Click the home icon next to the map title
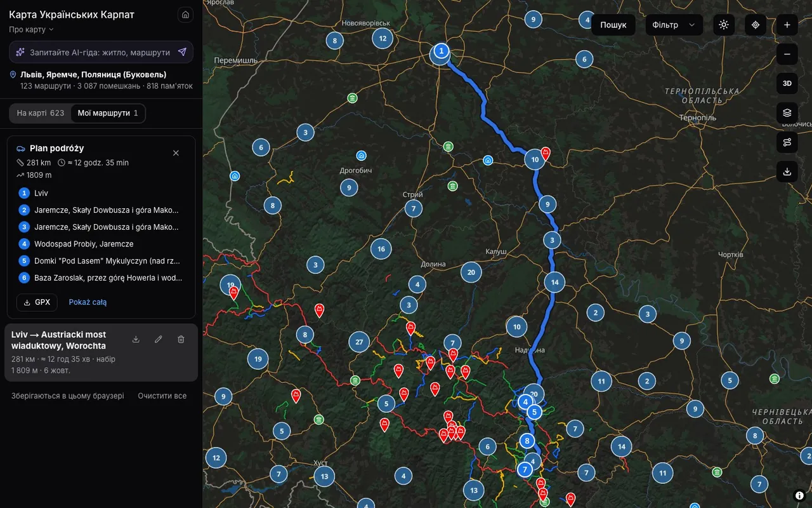 point(185,15)
